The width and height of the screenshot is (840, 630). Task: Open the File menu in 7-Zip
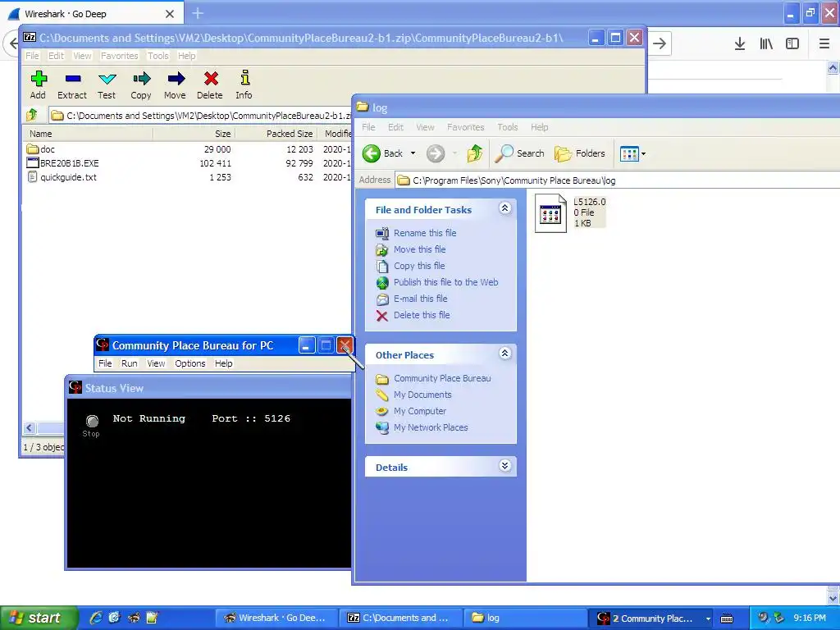pyautogui.click(x=32, y=56)
